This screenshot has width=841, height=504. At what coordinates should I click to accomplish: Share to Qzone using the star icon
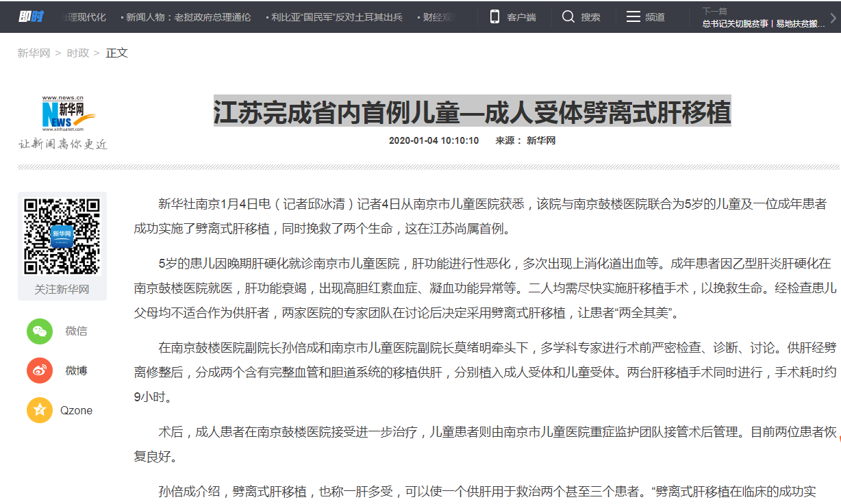pos(40,409)
